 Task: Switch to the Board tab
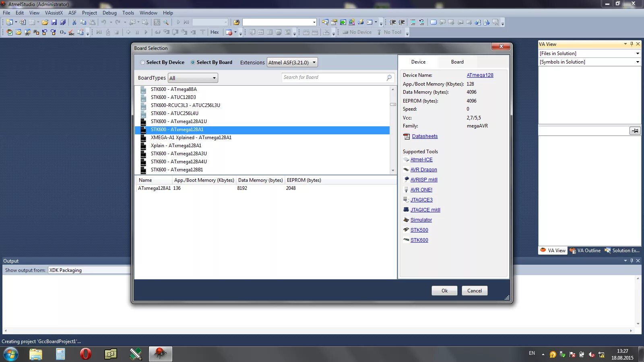[x=457, y=62]
